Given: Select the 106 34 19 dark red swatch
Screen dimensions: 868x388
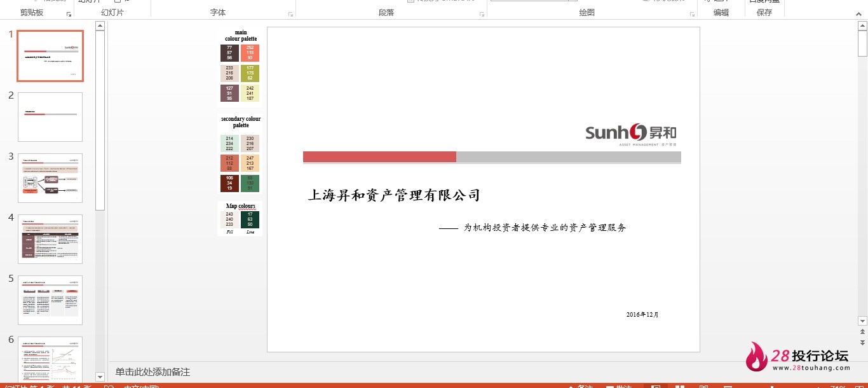Looking at the screenshot, I should point(229,183).
